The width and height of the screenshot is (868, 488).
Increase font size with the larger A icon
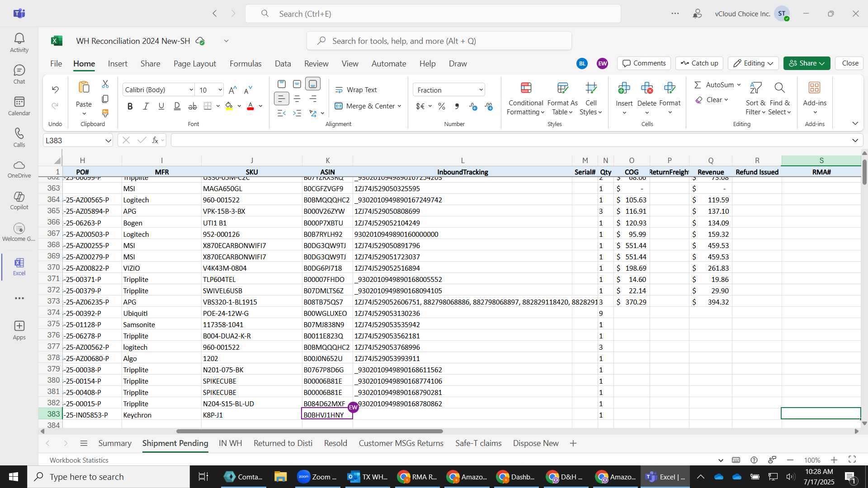[x=233, y=90]
